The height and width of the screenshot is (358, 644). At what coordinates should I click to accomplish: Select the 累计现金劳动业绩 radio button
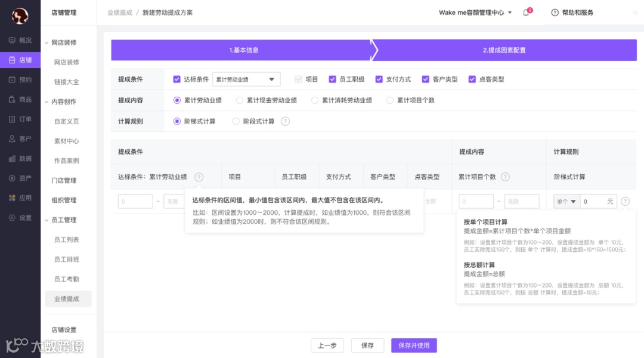[240, 100]
